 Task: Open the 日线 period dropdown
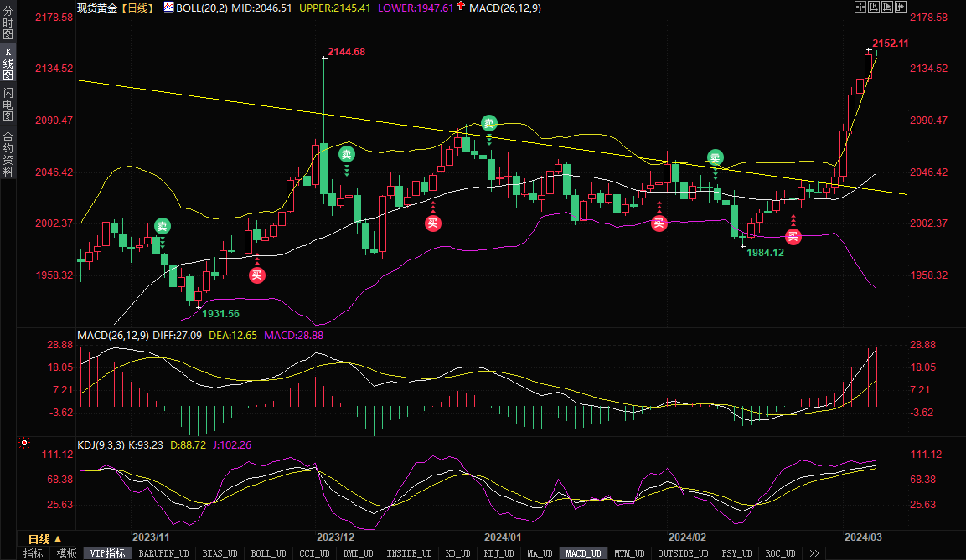[x=44, y=538]
